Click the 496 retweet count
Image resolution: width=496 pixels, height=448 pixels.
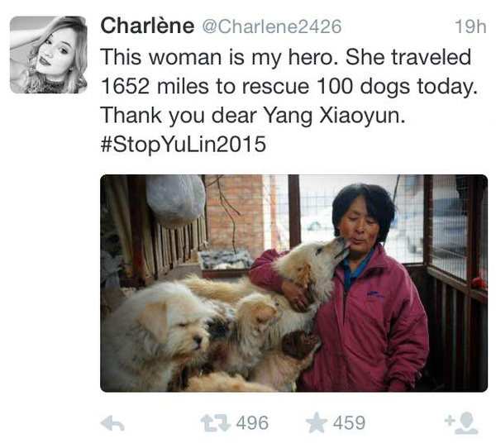tap(252, 423)
